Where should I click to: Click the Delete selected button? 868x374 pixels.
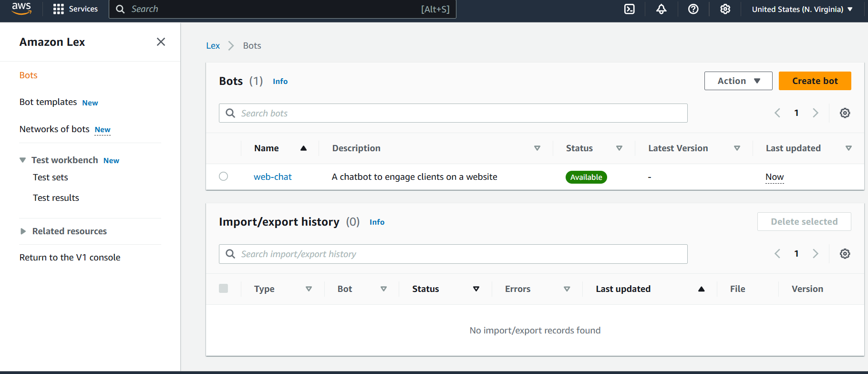coord(804,222)
